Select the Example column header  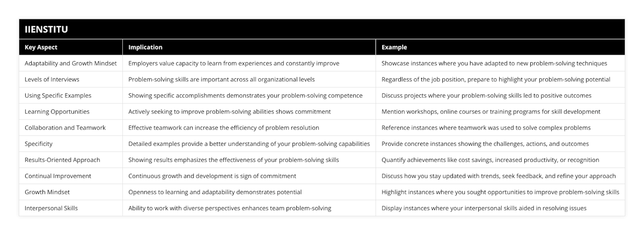pos(394,47)
